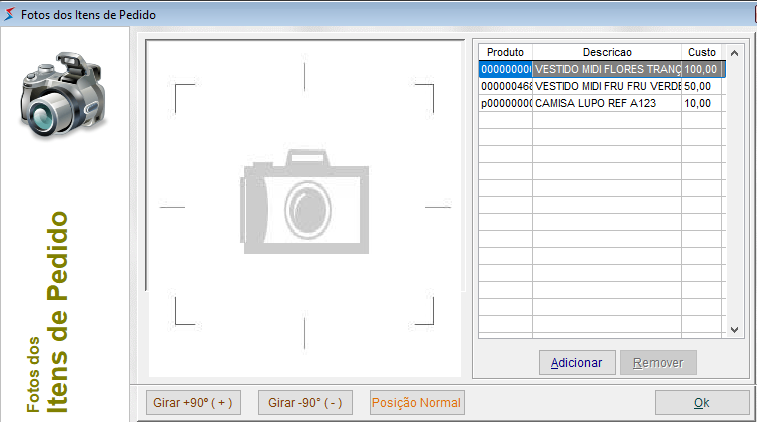Click the 50,00 cost cell
The height and width of the screenshot is (422, 757).
pos(702,87)
